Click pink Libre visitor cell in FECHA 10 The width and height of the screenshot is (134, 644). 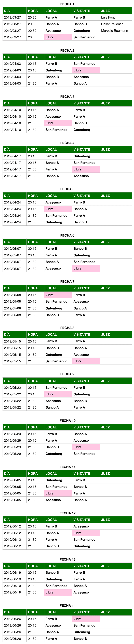point(86,447)
